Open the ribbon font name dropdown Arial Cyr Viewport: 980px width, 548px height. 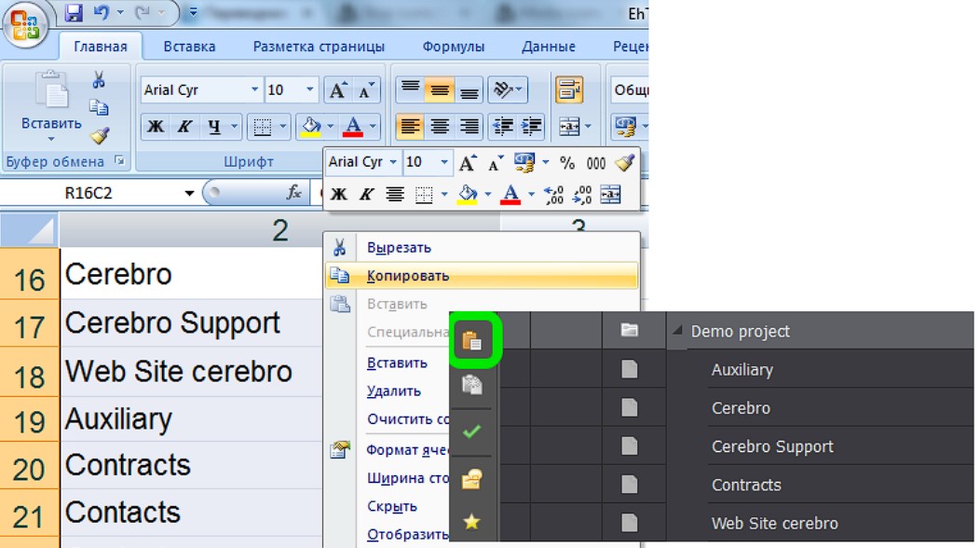pos(254,89)
